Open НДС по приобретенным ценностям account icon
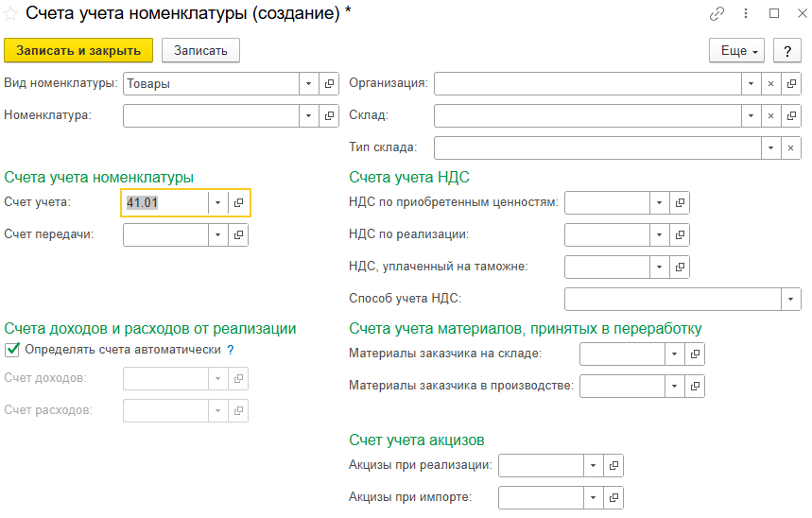812x518 pixels. (x=680, y=202)
